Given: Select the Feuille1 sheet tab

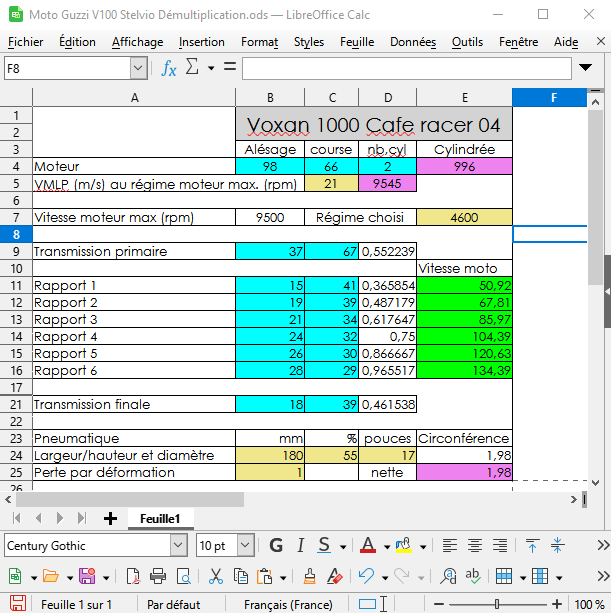Looking at the screenshot, I should pyautogui.click(x=160, y=519).
